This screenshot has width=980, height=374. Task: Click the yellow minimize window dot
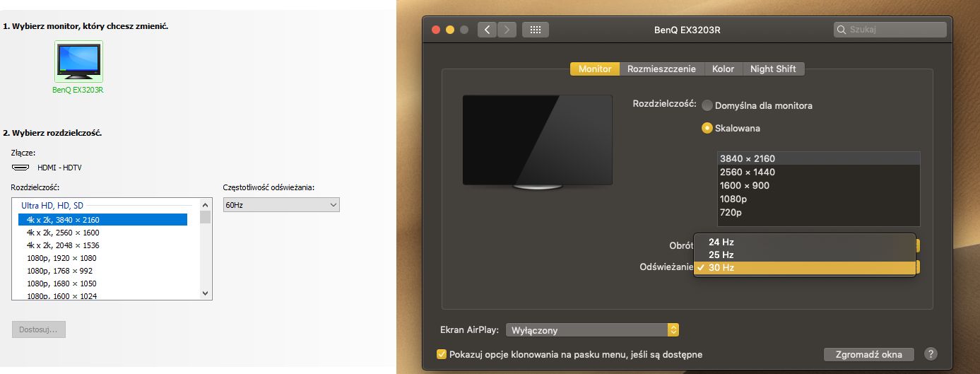449,30
